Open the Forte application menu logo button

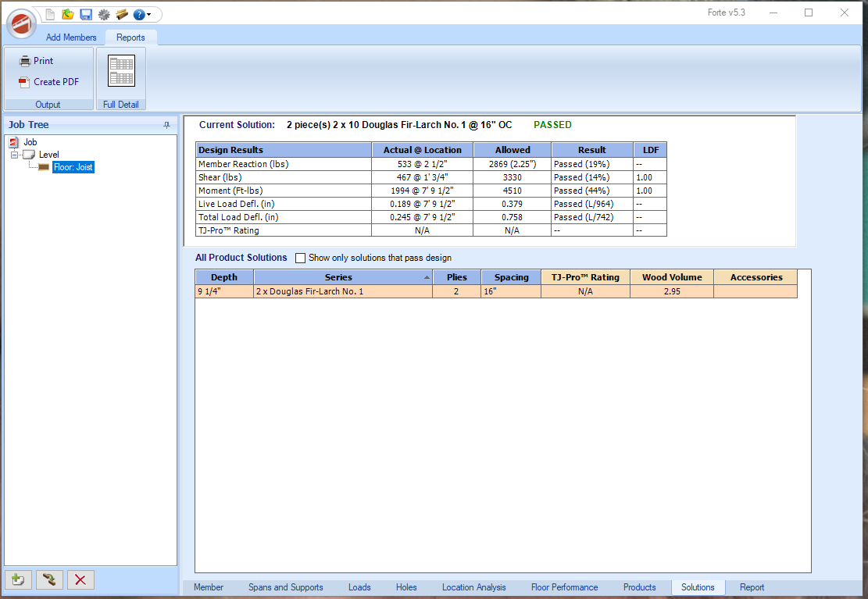click(22, 23)
